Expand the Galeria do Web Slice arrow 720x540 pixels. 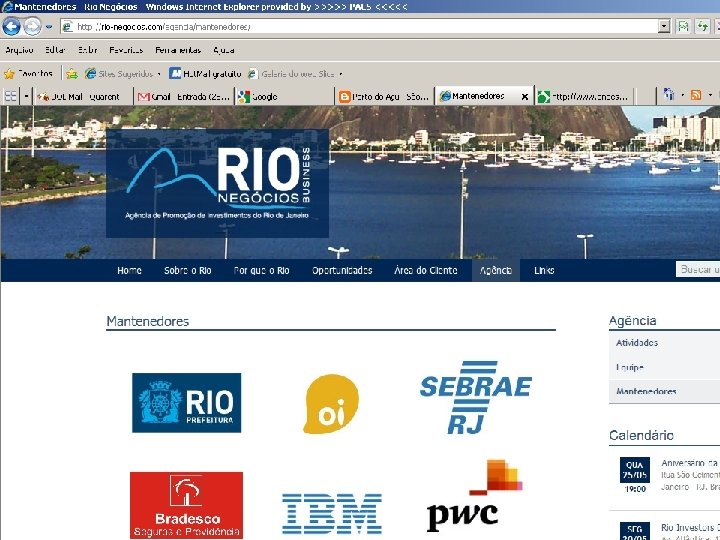[x=341, y=74]
